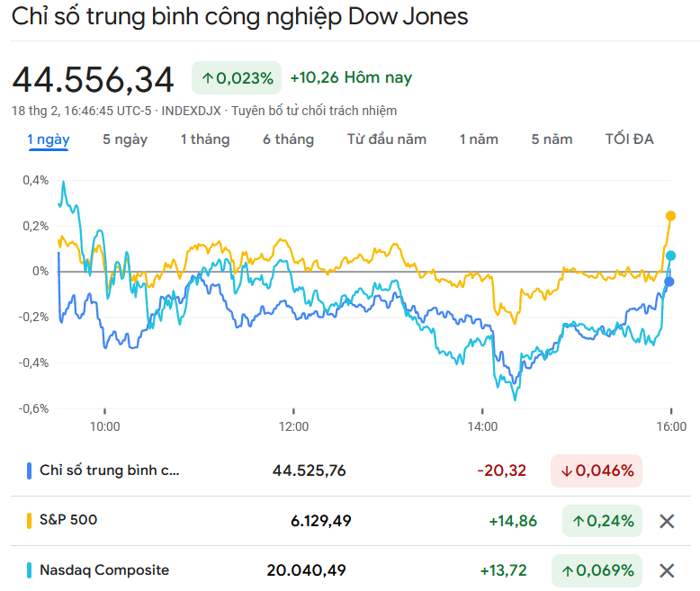Image resolution: width=700 pixels, height=591 pixels.
Task: Click the red 0,046% down-arrow badge
Action: click(x=596, y=470)
